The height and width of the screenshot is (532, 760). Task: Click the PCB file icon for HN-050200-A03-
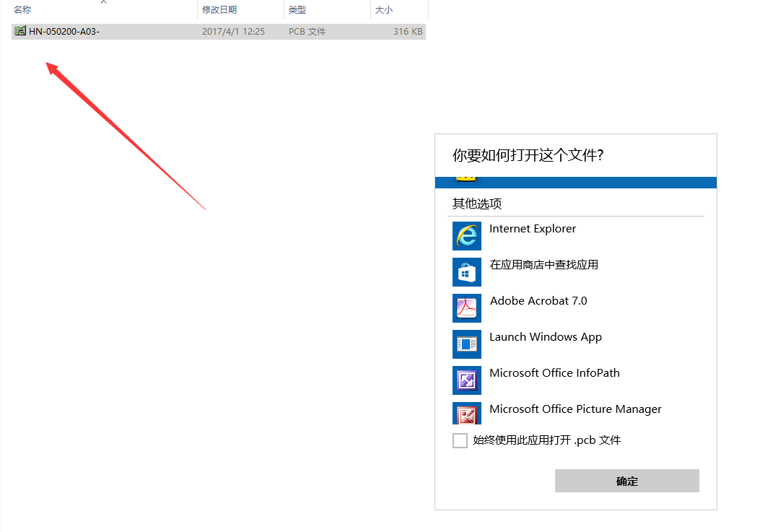(x=20, y=31)
